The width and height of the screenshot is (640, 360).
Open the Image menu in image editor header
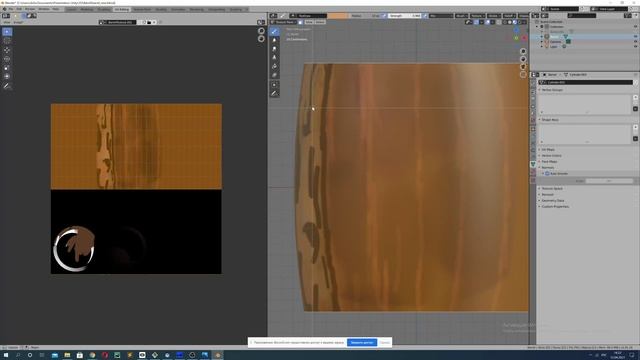click(x=18, y=22)
